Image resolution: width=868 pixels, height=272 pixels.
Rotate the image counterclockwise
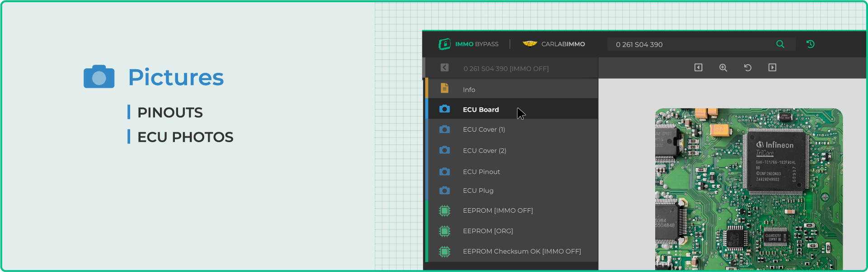pyautogui.click(x=747, y=67)
